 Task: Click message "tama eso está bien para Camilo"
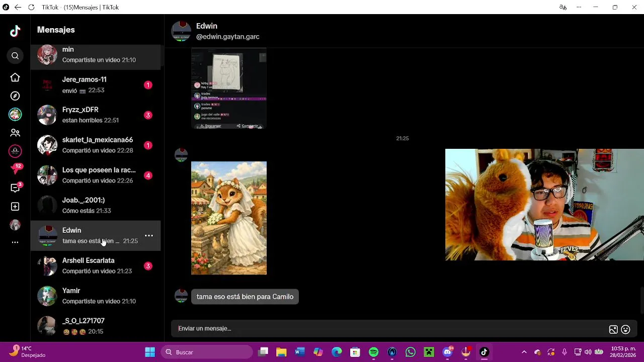245,297
